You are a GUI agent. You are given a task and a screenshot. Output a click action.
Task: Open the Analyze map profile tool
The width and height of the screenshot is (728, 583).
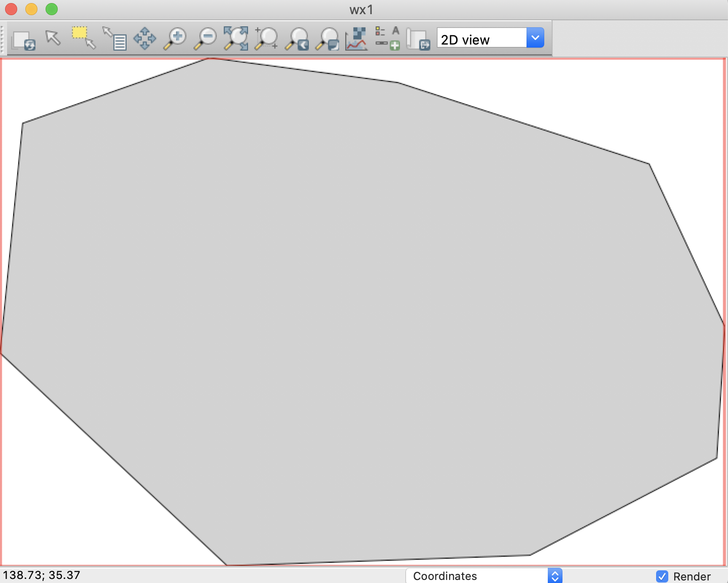[x=357, y=38]
